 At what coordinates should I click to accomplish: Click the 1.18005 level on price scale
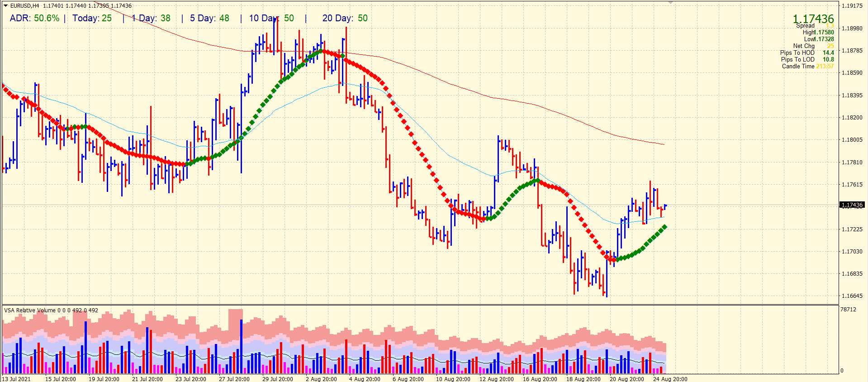point(852,140)
